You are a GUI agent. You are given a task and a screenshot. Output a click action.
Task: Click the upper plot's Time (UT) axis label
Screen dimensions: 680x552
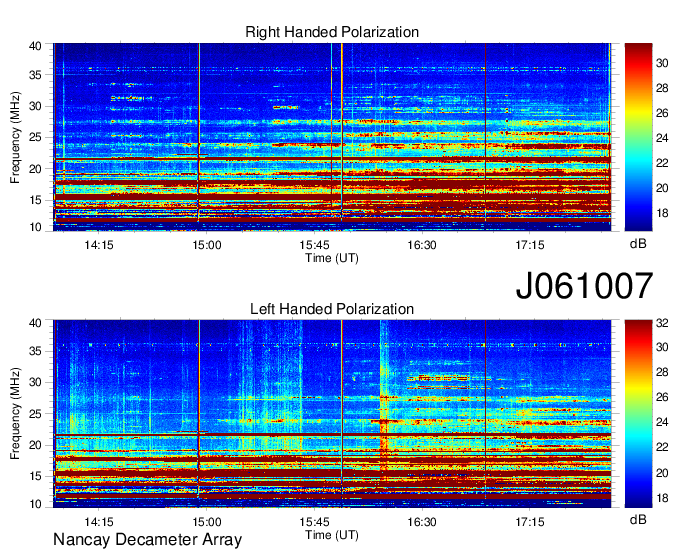332,258
